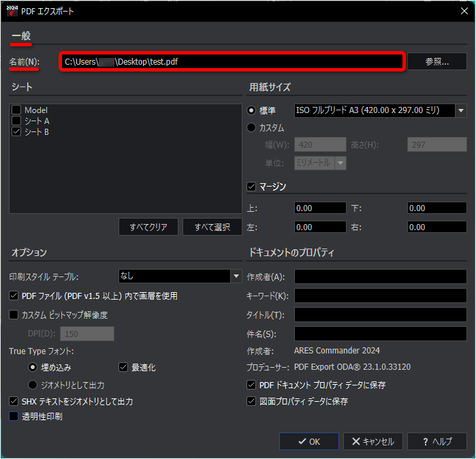The image size is (476, 459).
Task: Click the キャンセル button
Action: tap(373, 441)
